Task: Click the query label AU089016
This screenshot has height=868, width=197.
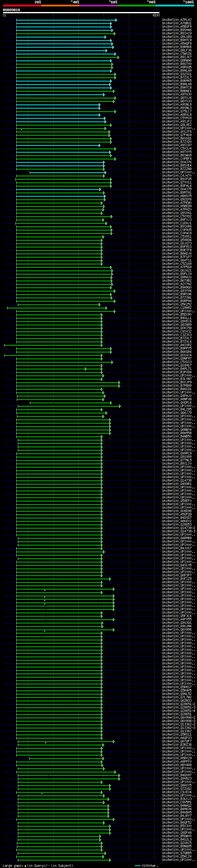Action: [x=11, y=10]
